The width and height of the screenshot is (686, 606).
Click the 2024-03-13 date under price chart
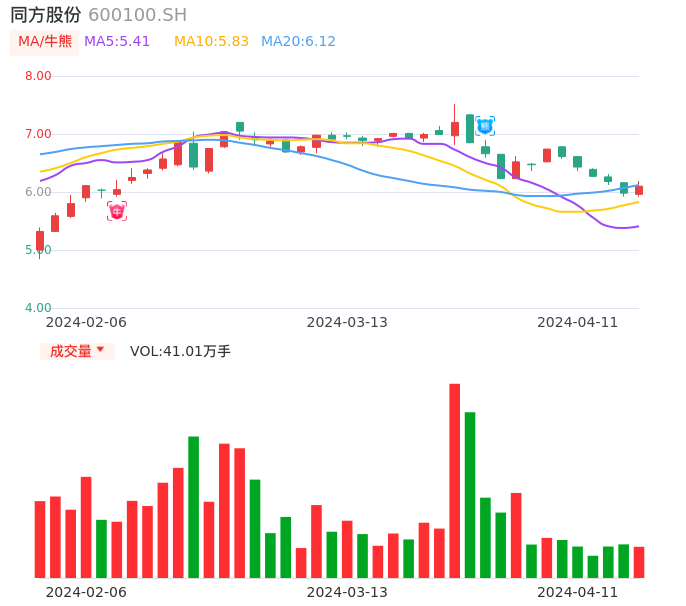[347, 322]
